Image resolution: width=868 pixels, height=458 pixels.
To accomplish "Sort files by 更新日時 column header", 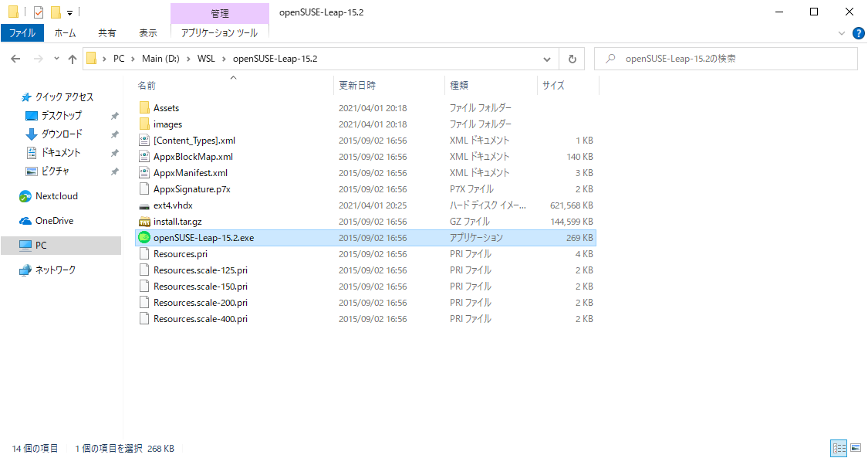I will point(357,85).
